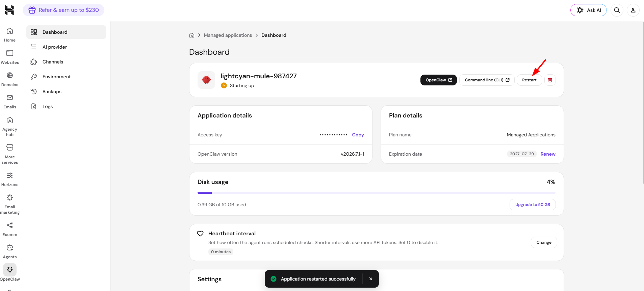644x291 pixels.
Task: Click the Hostinger logo
Action: pos(9,10)
